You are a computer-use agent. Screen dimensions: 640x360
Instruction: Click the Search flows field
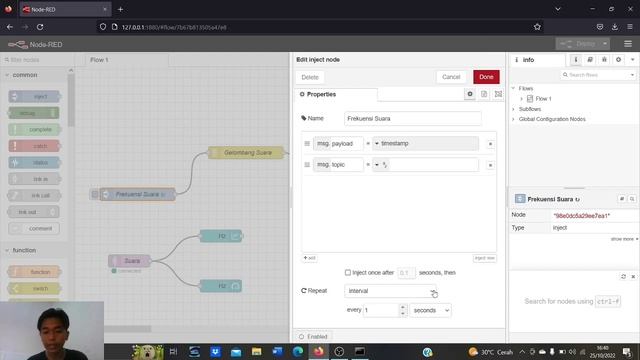pos(595,75)
